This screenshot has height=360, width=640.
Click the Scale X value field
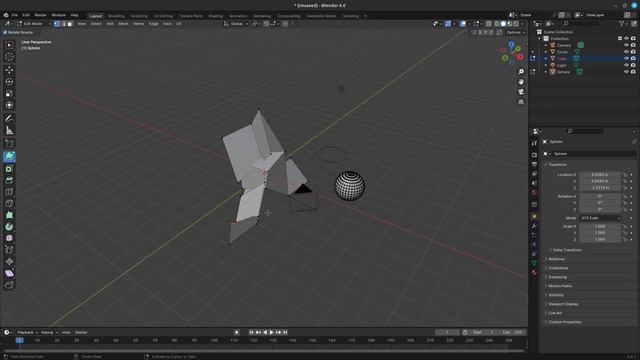coord(600,226)
